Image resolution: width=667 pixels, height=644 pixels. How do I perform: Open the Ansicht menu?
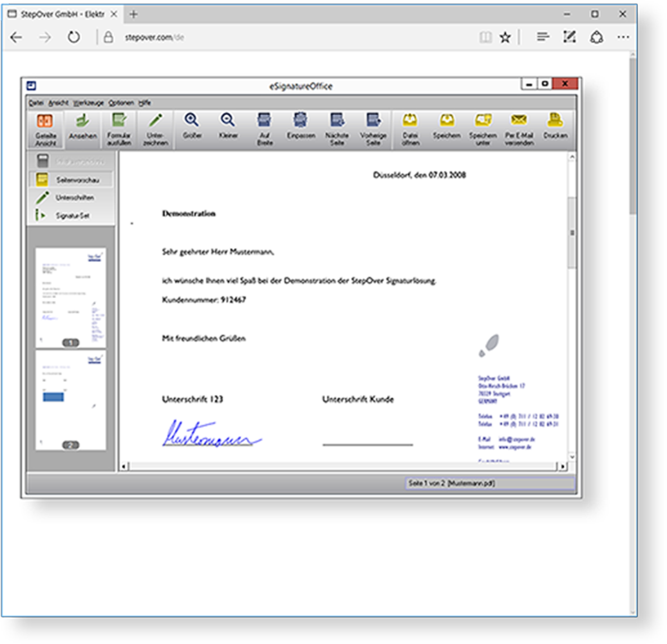pos(59,103)
